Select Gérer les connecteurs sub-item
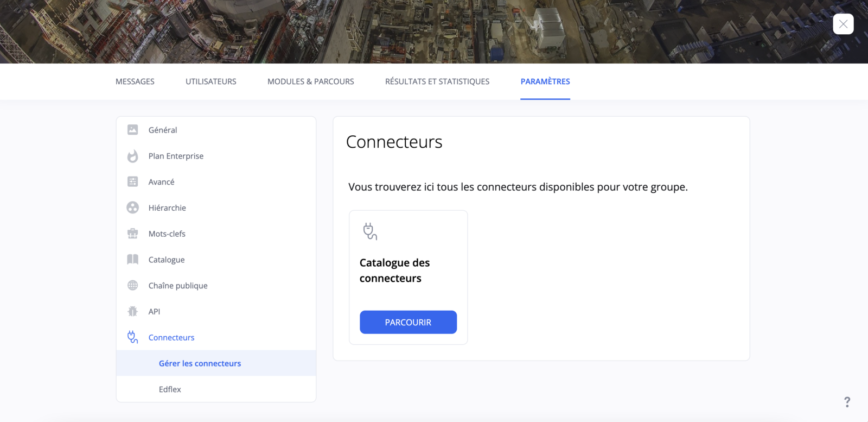Image resolution: width=868 pixels, height=422 pixels. coord(216,363)
